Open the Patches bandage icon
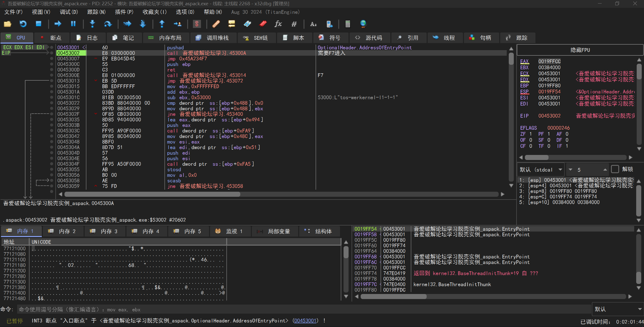Viewport: 644px width, 327px height. pyautogui.click(x=216, y=24)
